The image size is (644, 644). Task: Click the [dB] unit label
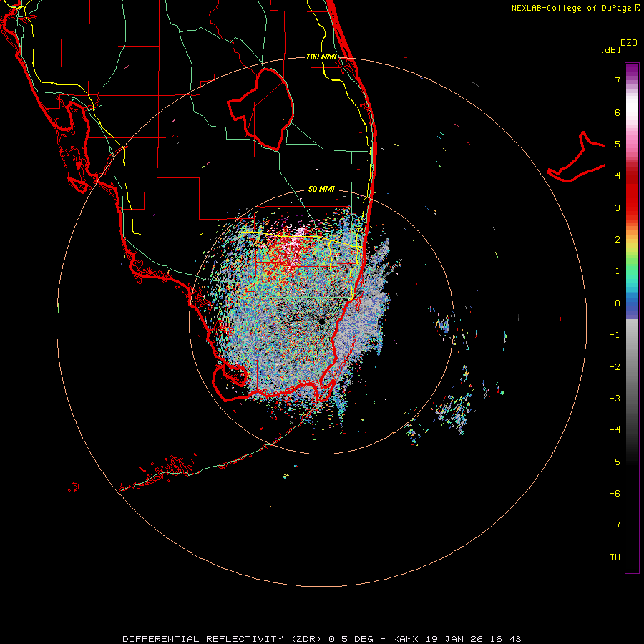point(610,49)
